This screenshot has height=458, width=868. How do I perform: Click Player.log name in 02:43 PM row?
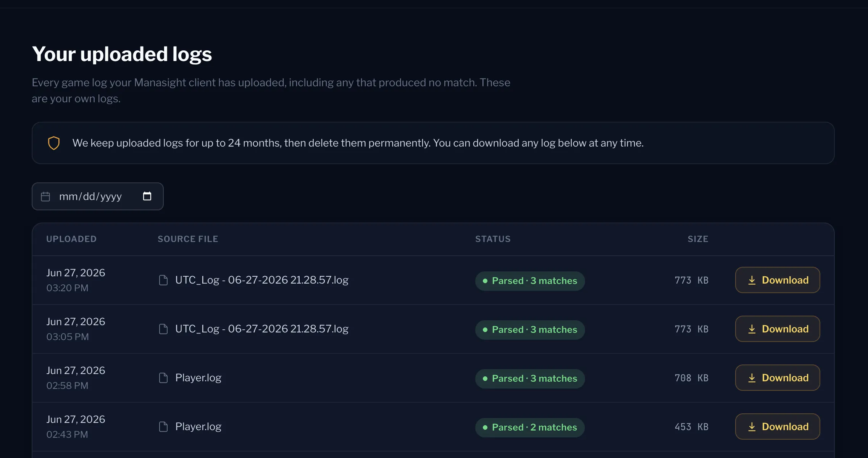pos(198,427)
